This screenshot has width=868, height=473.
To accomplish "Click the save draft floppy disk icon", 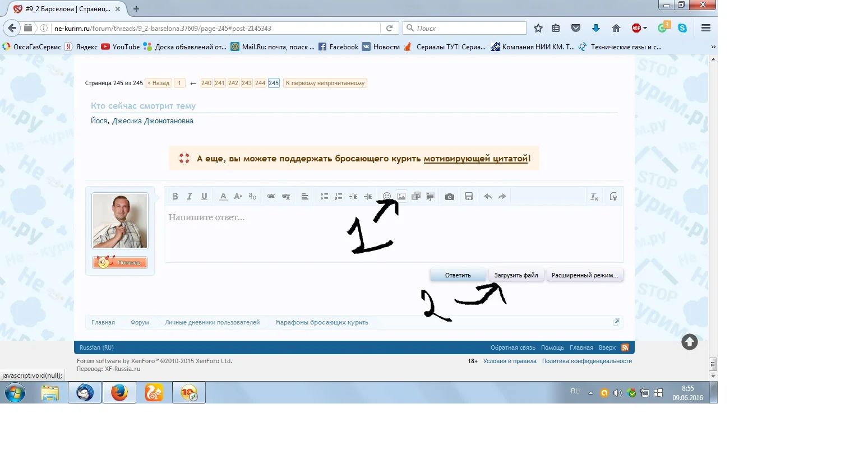I will pos(469,196).
